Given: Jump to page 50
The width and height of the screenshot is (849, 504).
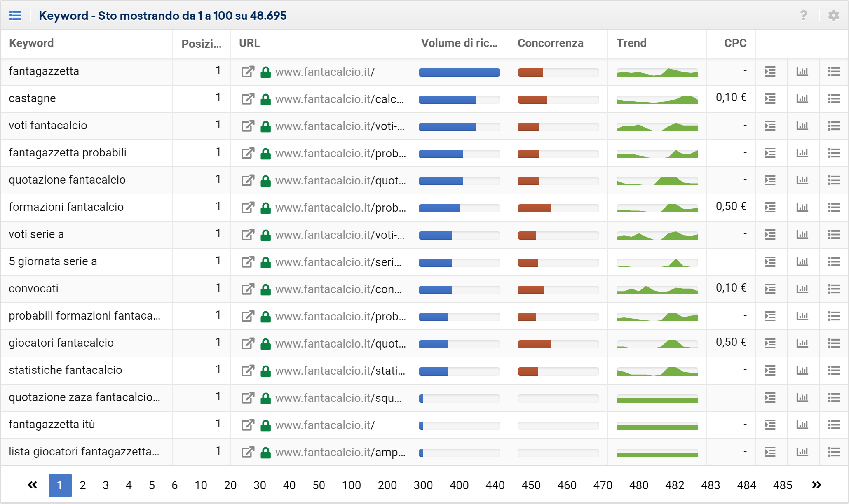Looking at the screenshot, I should point(319,485).
